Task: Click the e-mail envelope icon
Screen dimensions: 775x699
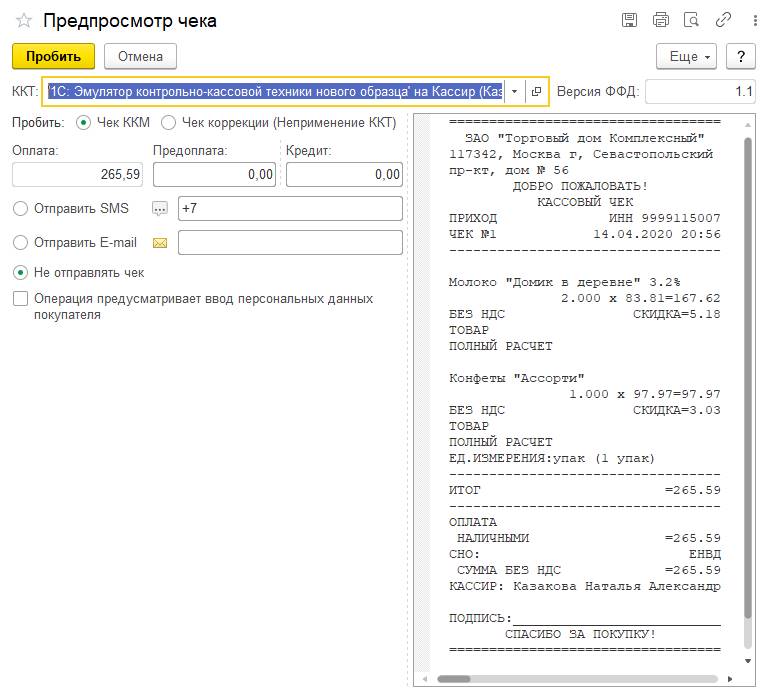Action: [160, 243]
